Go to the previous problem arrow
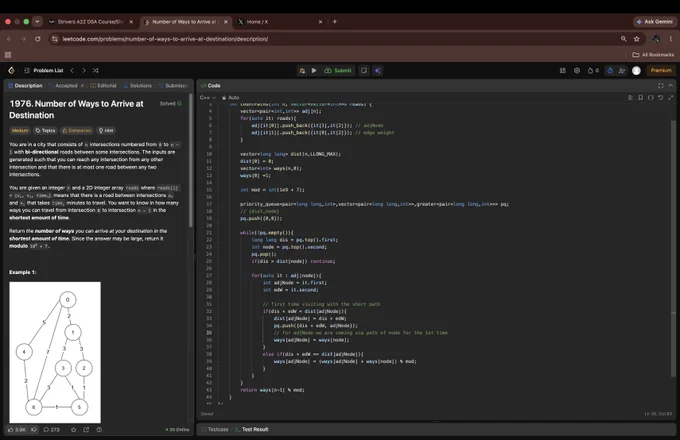The width and height of the screenshot is (680, 440). click(72, 70)
